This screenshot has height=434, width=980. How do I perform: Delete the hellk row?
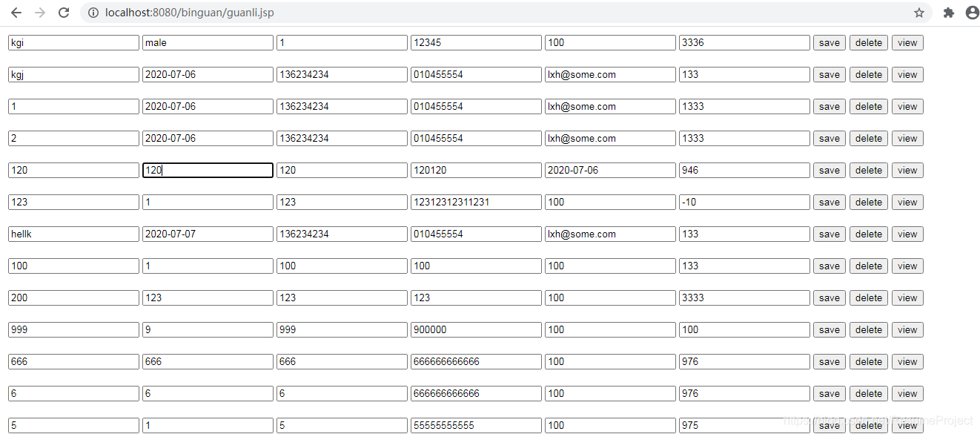(x=869, y=234)
